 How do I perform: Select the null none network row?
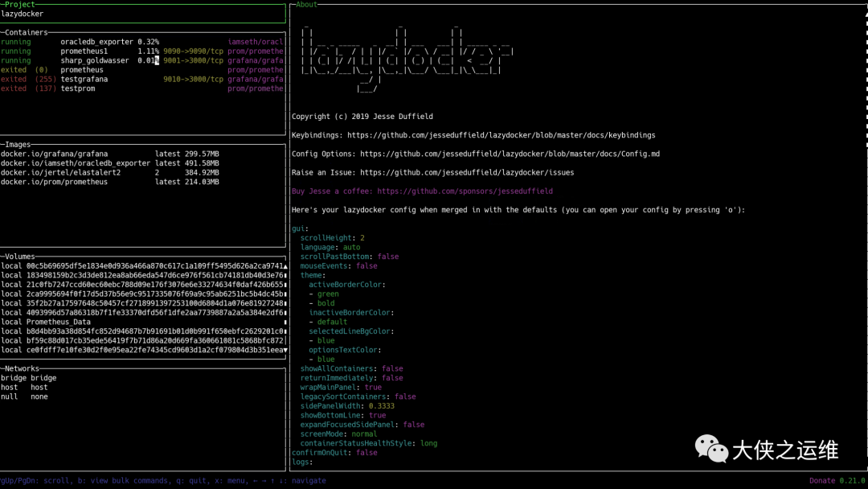pyautogui.click(x=24, y=397)
